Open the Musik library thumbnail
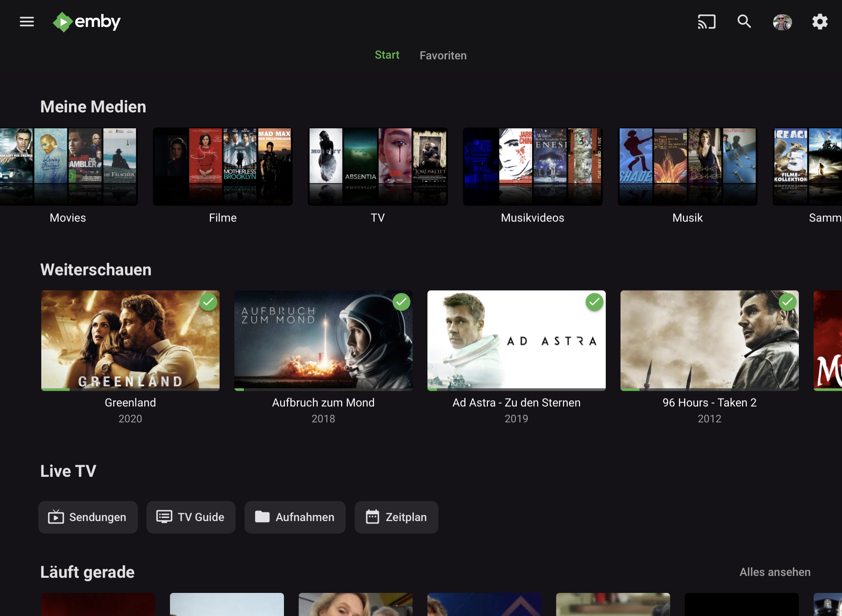Image resolution: width=842 pixels, height=616 pixels. pos(688,166)
